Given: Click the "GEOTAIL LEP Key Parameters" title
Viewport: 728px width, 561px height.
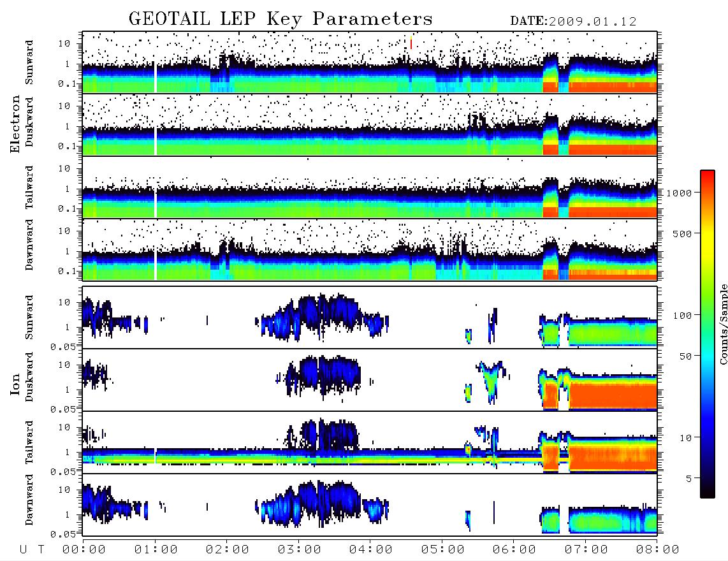Looking at the screenshot, I should click(x=280, y=19).
